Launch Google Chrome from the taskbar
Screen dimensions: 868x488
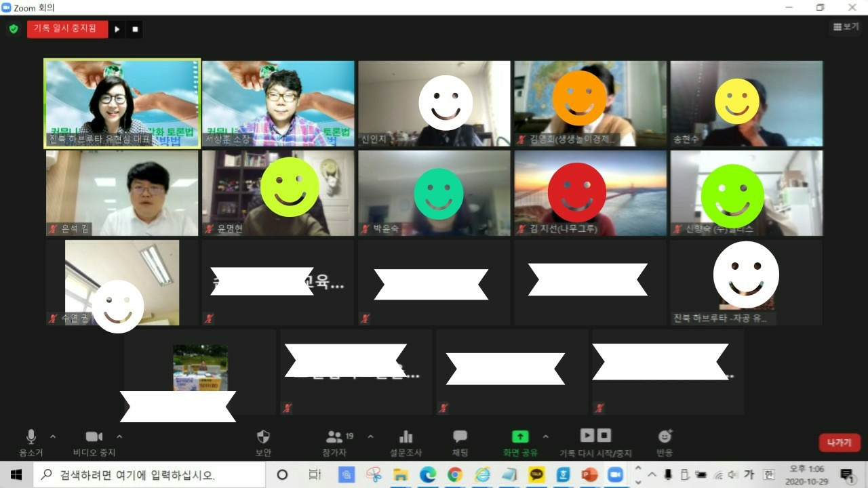455,474
